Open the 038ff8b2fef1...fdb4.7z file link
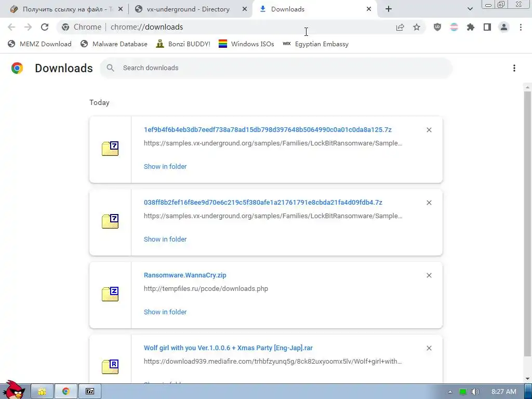The height and width of the screenshot is (399, 532). [263, 202]
